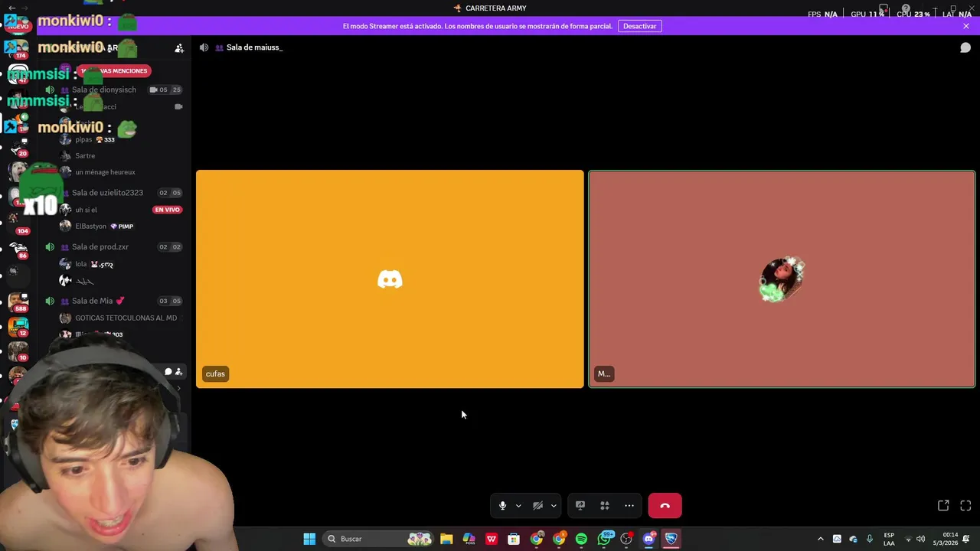The image size is (980, 551).
Task: Switch ESP LAA keyboard language
Action: [889, 539]
